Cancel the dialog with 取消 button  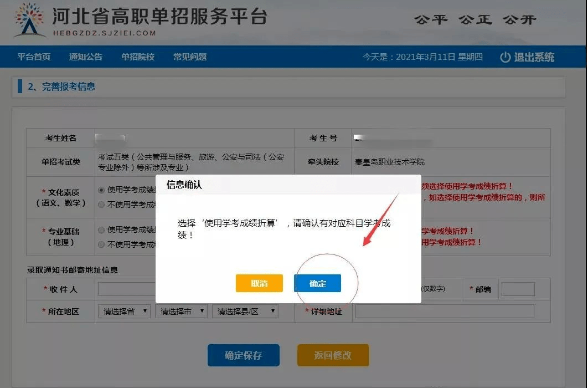[259, 283]
